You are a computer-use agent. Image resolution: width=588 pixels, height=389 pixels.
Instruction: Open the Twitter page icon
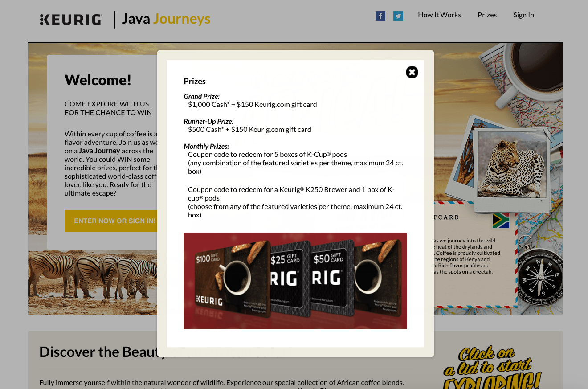pyautogui.click(x=398, y=16)
